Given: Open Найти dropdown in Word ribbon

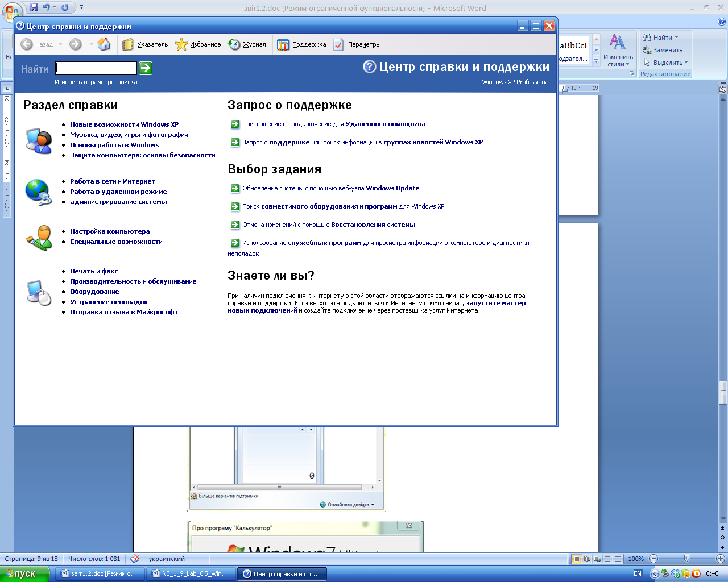Looking at the screenshot, I should click(x=676, y=38).
